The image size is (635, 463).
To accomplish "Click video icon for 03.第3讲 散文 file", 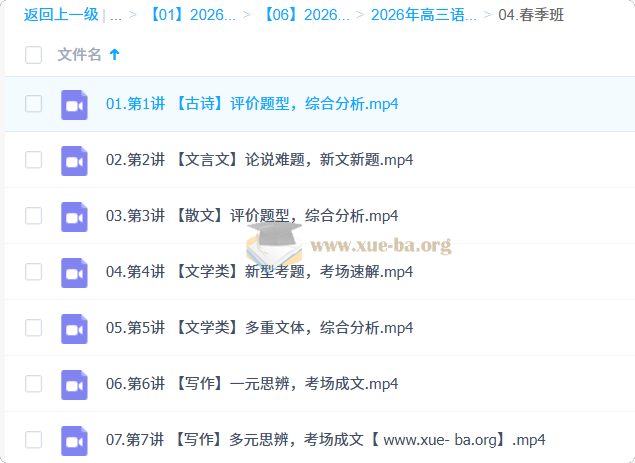I will coord(74,216).
